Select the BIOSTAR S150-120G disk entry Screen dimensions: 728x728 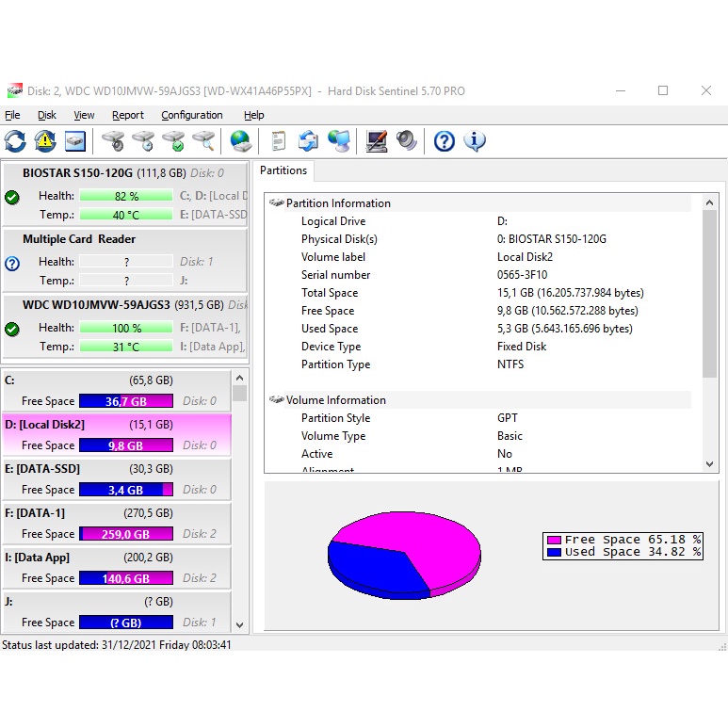125,194
